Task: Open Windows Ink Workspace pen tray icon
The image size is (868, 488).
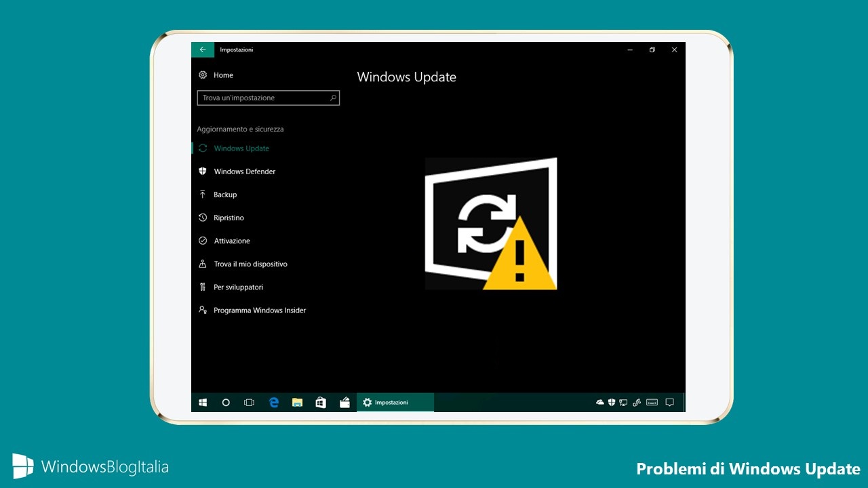Action: tap(636, 403)
